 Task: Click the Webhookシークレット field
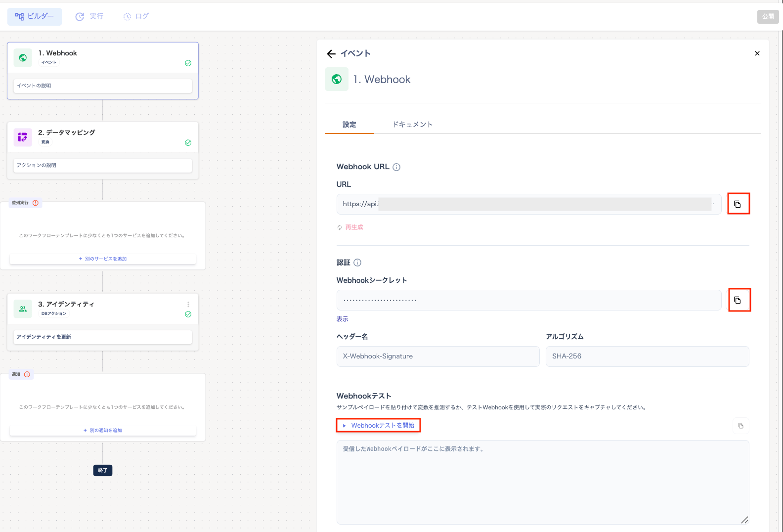(x=529, y=300)
